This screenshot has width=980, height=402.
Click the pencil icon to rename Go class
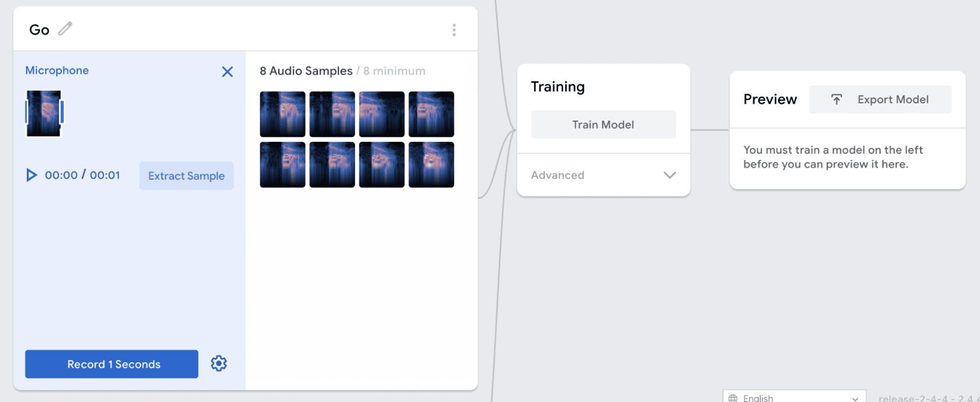65,29
